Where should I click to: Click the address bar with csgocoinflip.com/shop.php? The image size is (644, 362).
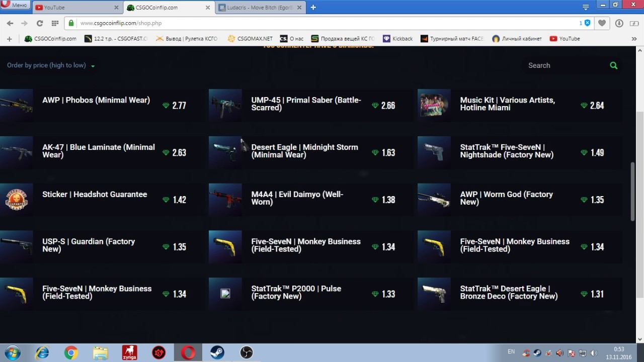322,23
